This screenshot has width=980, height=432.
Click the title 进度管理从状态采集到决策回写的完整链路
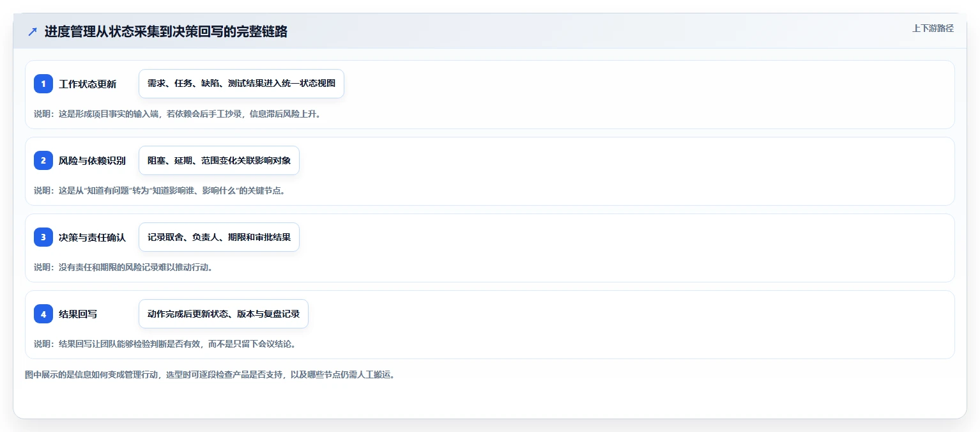pos(166,32)
